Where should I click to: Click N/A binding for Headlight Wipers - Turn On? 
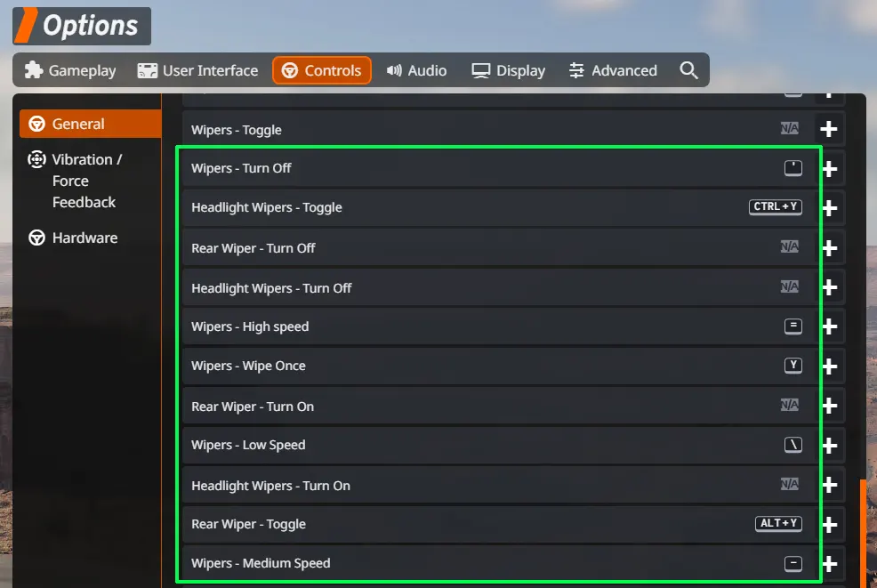pos(790,485)
